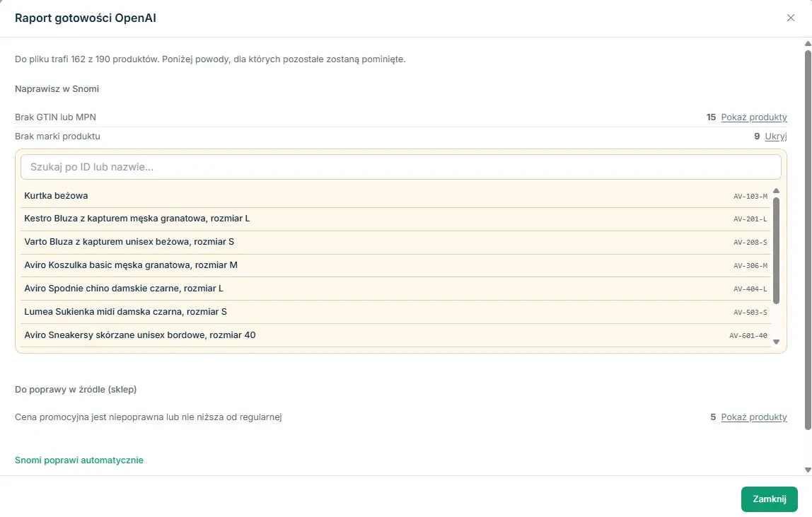Click the product ID AV-601-40
Image resolution: width=812 pixels, height=517 pixels.
pyautogui.click(x=748, y=336)
